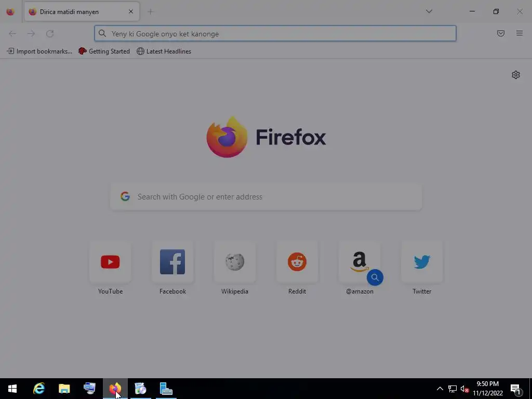Screen dimensions: 532x399
Task: Open Latest Headlines bookmark folder
Action: pyautogui.click(x=164, y=51)
